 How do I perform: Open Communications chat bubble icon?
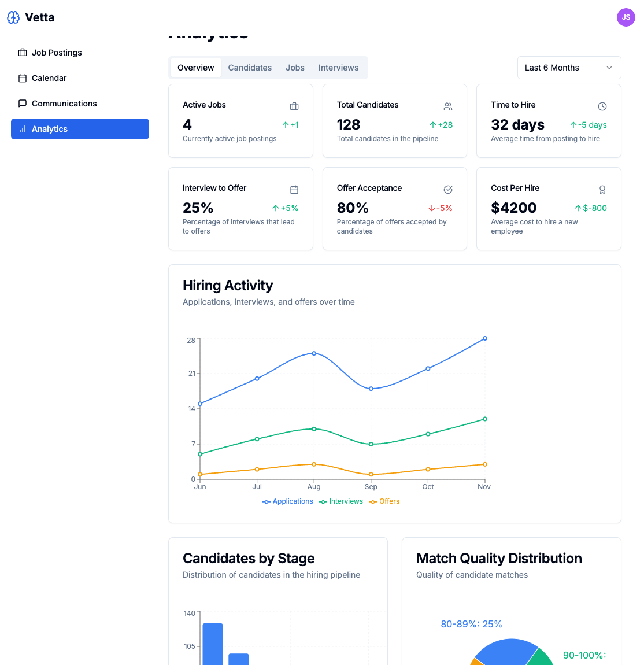pos(22,104)
